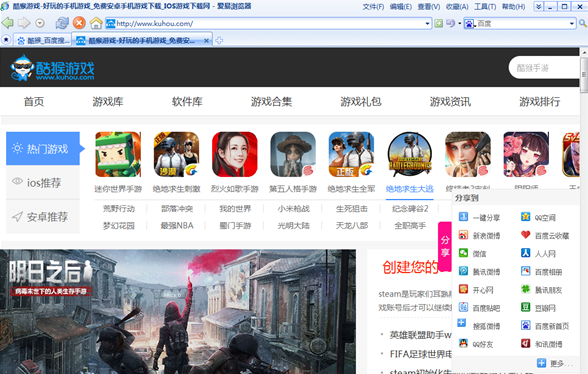Image resolution: width=588 pixels, height=374 pixels.
Task: Share to 微信 icon
Action: click(x=464, y=253)
